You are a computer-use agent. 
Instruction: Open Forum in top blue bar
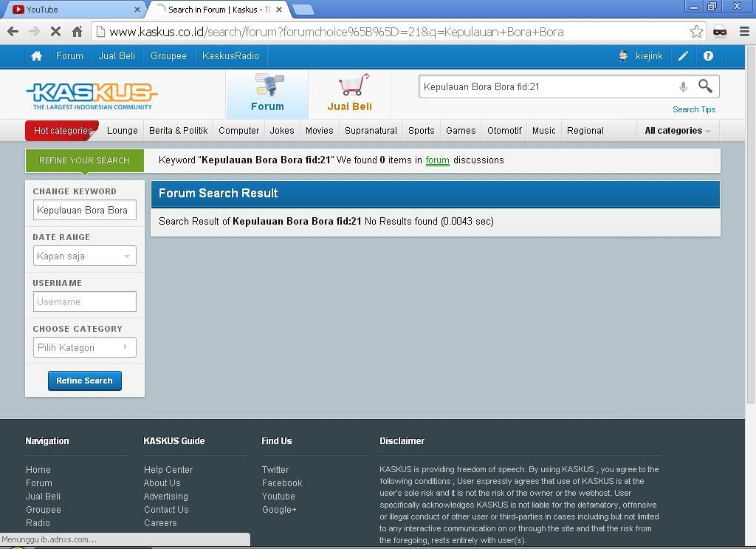coord(69,56)
